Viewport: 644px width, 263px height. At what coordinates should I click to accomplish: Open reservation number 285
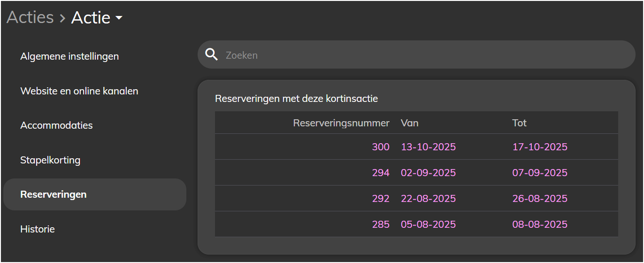click(381, 224)
